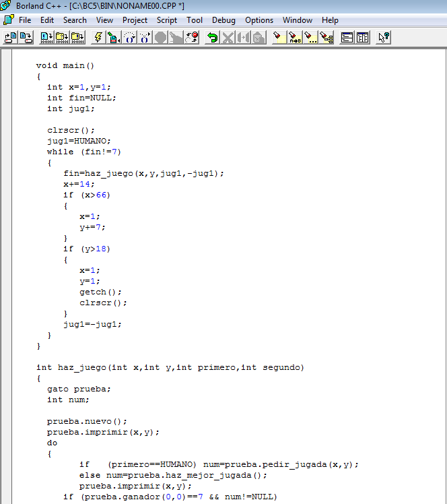Click the red stop-sign breakpoint icon
The image size is (447, 504).
pyautogui.click(x=192, y=38)
